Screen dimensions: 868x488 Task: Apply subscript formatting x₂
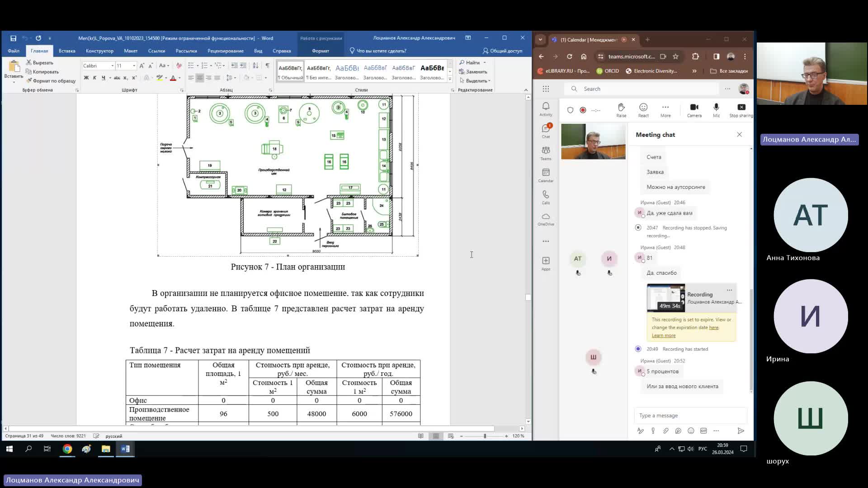coord(126,78)
